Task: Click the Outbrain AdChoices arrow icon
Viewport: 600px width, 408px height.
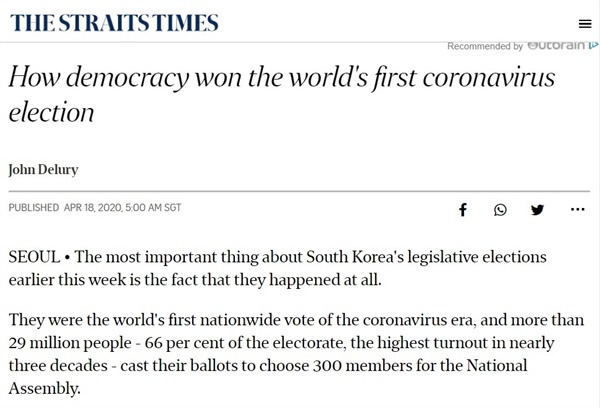Action: point(594,45)
